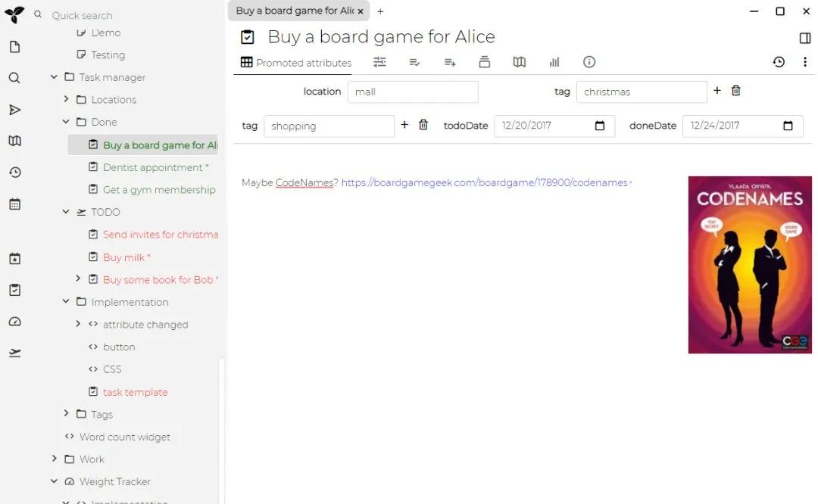Edit the christmas tag field

(642, 92)
